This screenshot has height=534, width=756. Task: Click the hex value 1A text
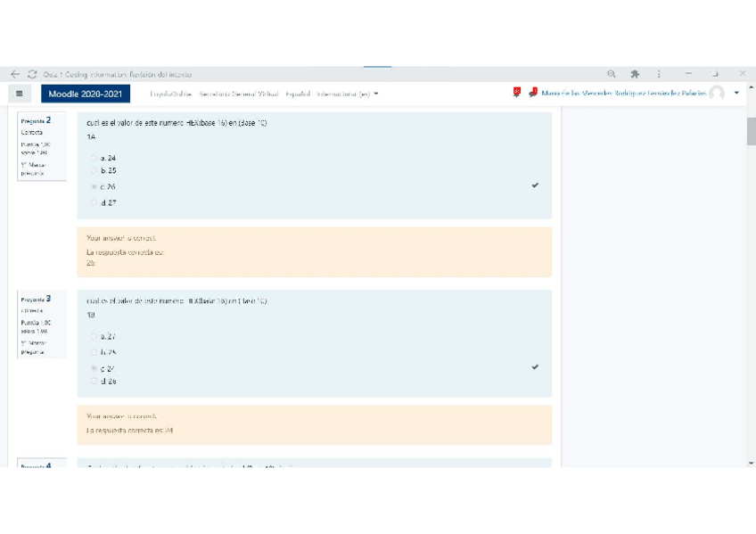[x=91, y=137]
